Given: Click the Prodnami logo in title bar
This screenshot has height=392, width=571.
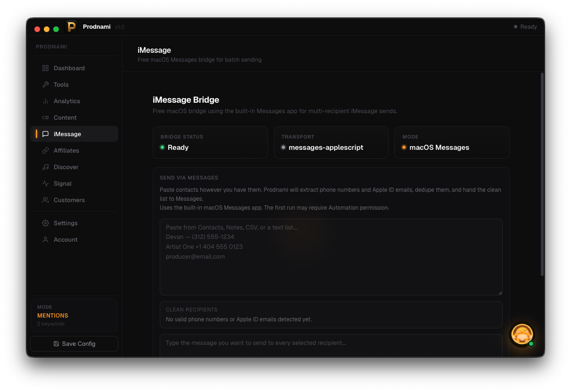Looking at the screenshot, I should [x=71, y=27].
